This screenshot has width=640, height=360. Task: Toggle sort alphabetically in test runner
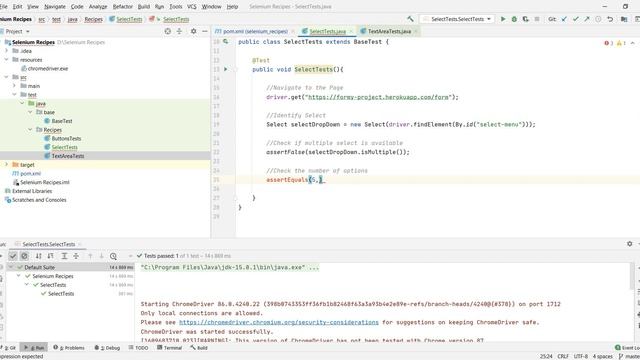pos(38,256)
